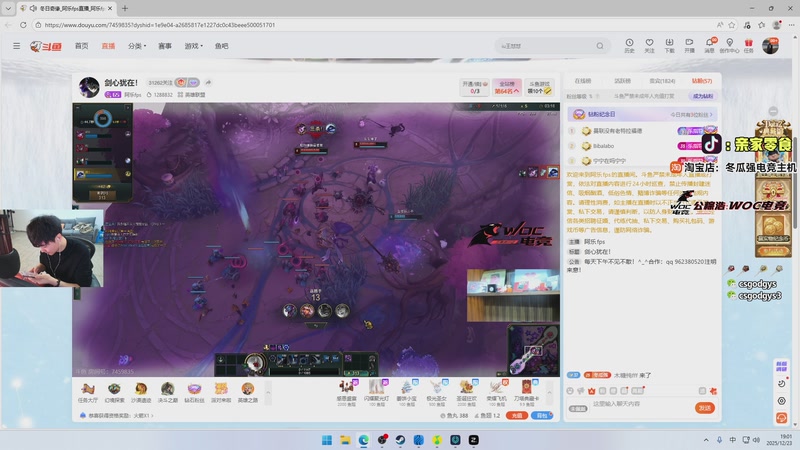Send the 荣耀飞机 gift
This screenshot has width=800, height=450.
click(496, 392)
